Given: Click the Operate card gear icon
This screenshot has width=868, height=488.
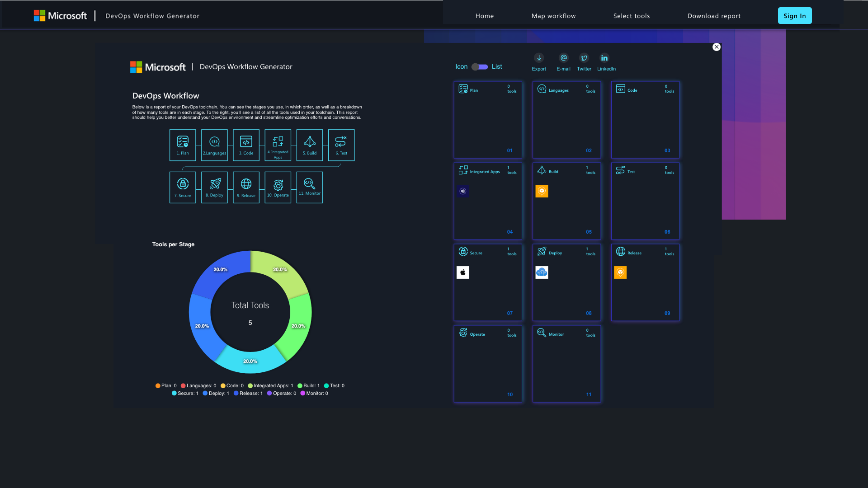Looking at the screenshot, I should point(463,333).
